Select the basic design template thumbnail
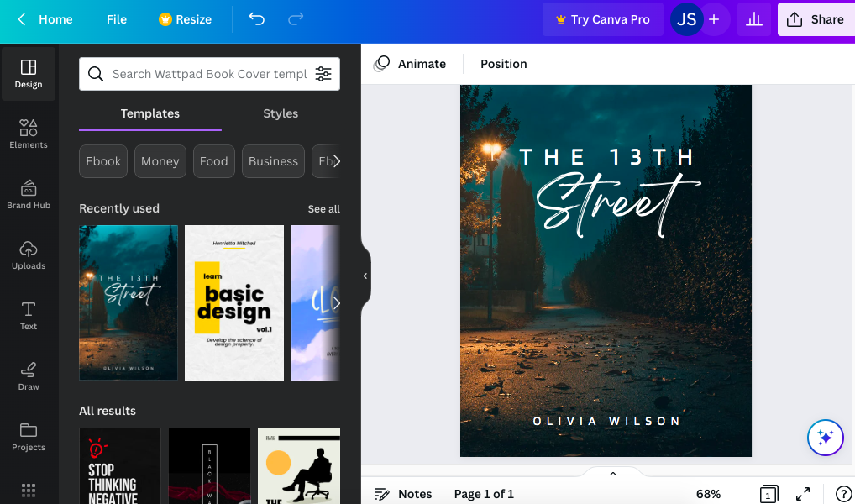 233,302
